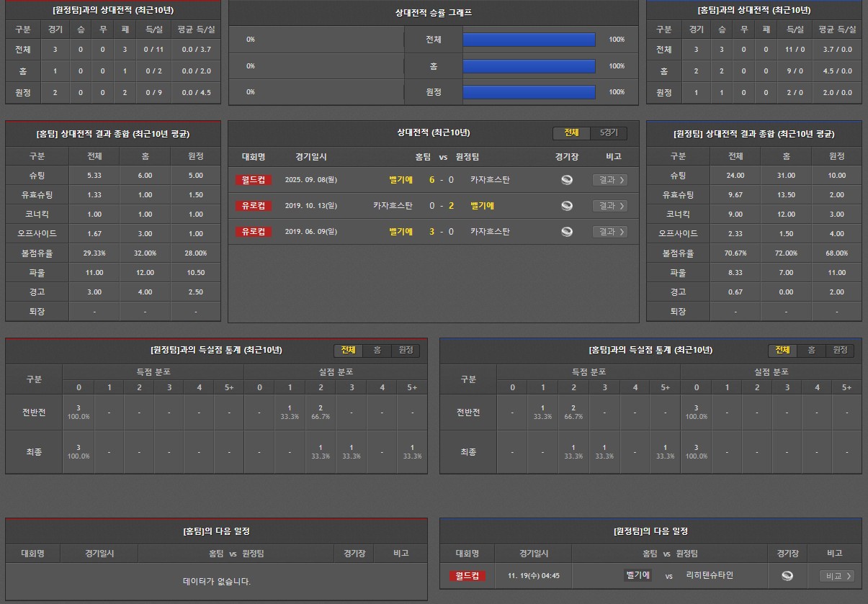Screen dimensions: 868x604
Task: Click the 월드컵 badge in the 원정팀 다음 일정 panel
Action: click(x=467, y=576)
